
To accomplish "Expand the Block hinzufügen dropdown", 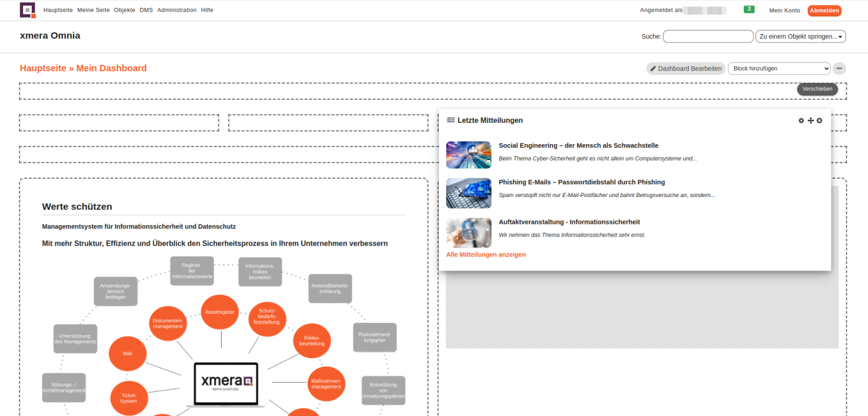I will pyautogui.click(x=779, y=69).
